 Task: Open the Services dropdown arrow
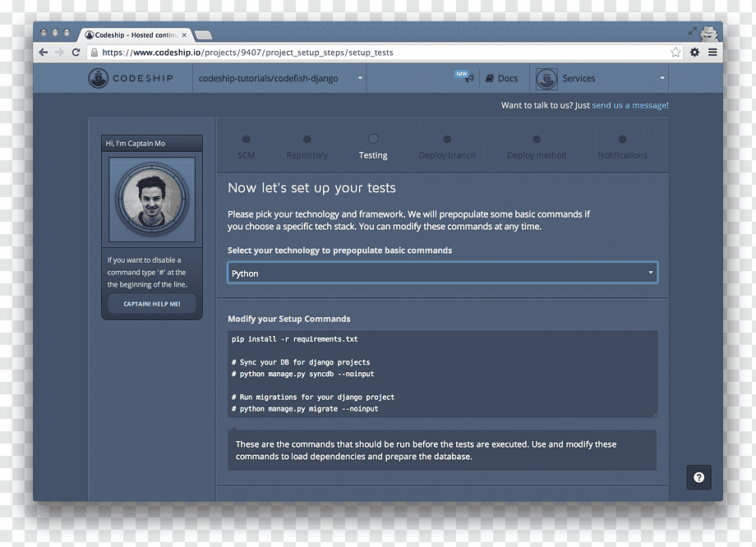point(661,78)
